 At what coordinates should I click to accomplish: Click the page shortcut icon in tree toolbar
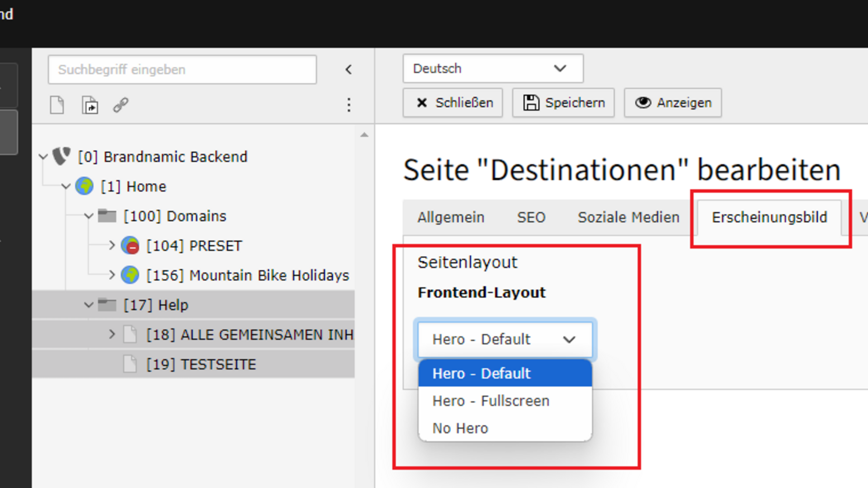coord(90,105)
